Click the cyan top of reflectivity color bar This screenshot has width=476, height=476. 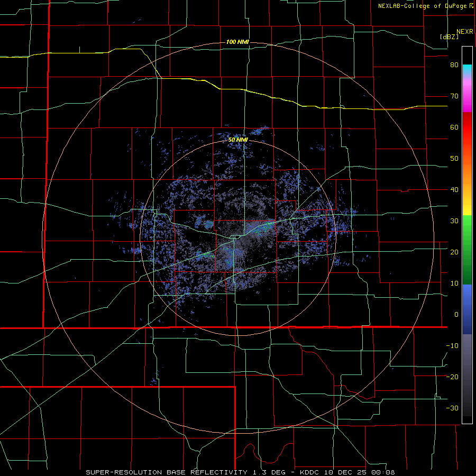(x=467, y=69)
